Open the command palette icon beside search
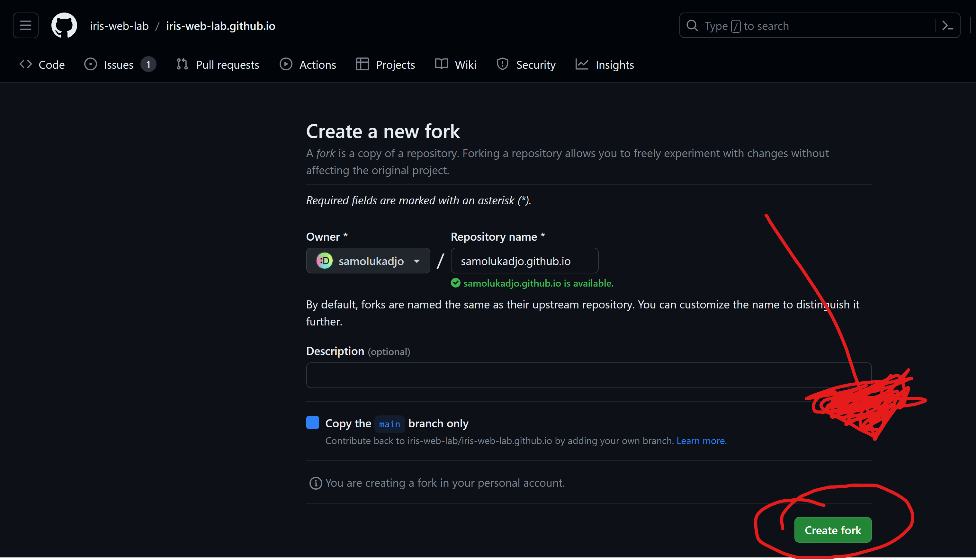The width and height of the screenshot is (976, 560). pos(947,25)
